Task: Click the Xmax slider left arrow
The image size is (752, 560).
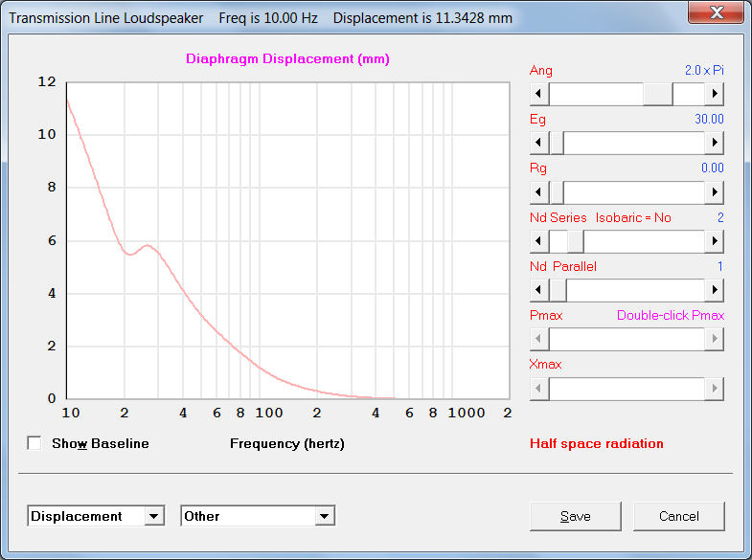Action: point(539,388)
